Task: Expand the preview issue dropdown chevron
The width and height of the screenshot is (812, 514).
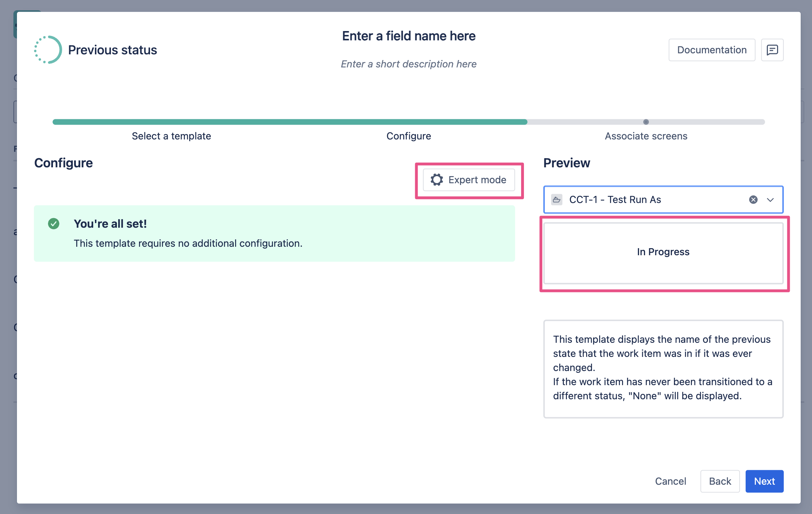Action: 770,200
